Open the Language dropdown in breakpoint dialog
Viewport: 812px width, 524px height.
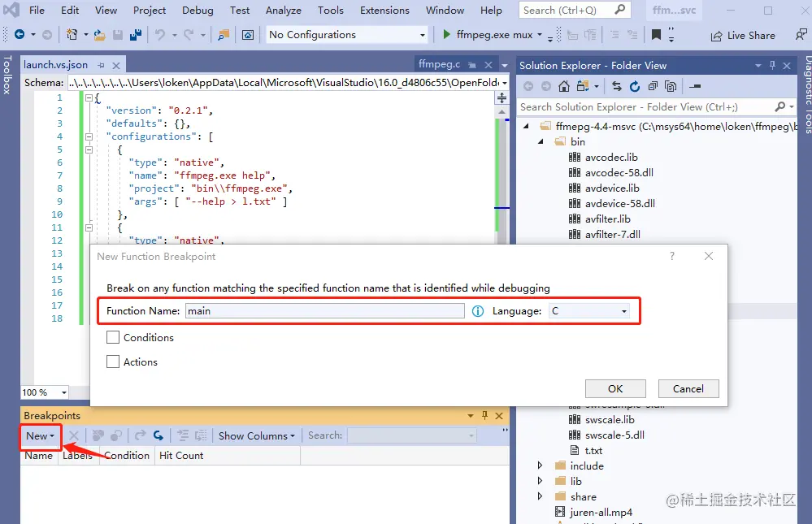point(623,310)
